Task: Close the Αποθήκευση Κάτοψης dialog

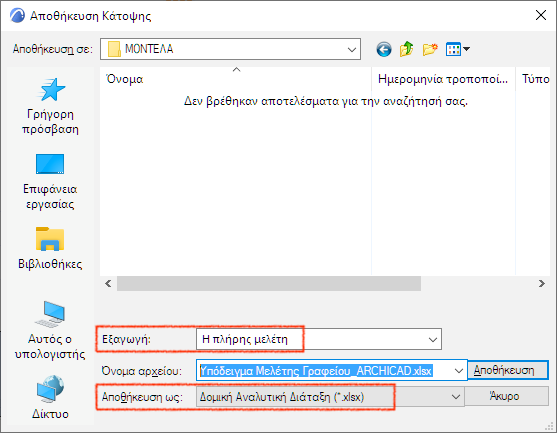Action: tap(541, 15)
